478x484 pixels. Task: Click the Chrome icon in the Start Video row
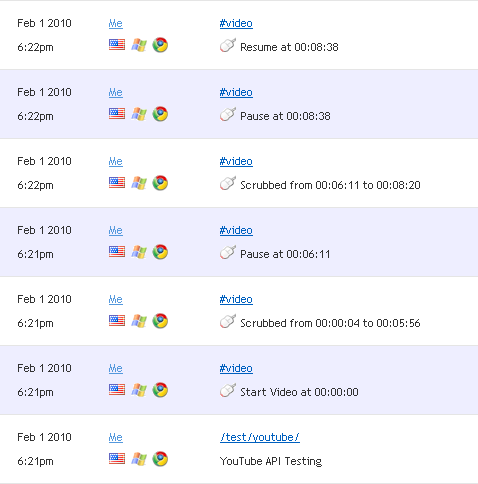160,390
